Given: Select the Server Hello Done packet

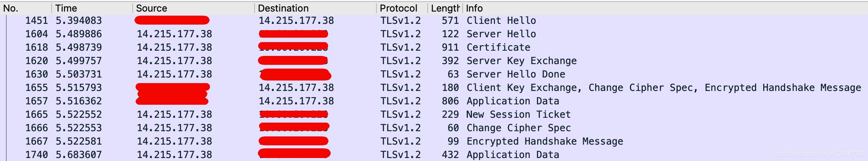Looking at the screenshot, I should (x=516, y=74).
